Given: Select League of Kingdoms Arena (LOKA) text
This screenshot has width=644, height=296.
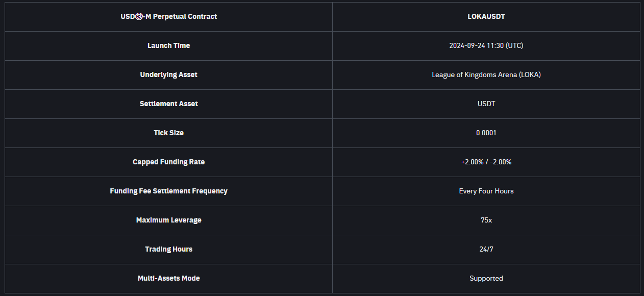Looking at the screenshot, I should click(486, 75).
